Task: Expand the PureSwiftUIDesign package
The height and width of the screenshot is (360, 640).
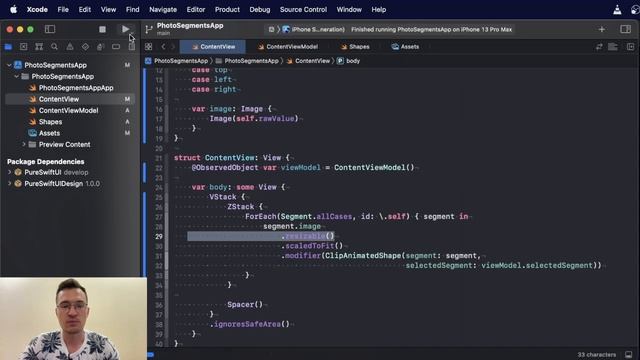Action: 9,184
